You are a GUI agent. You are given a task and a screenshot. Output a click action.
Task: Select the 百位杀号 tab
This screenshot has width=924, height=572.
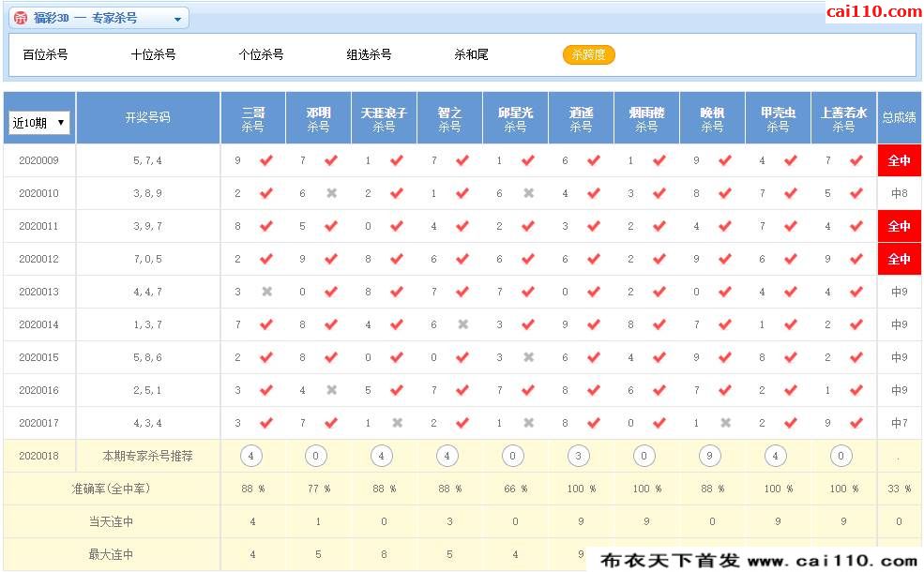pyautogui.click(x=45, y=54)
